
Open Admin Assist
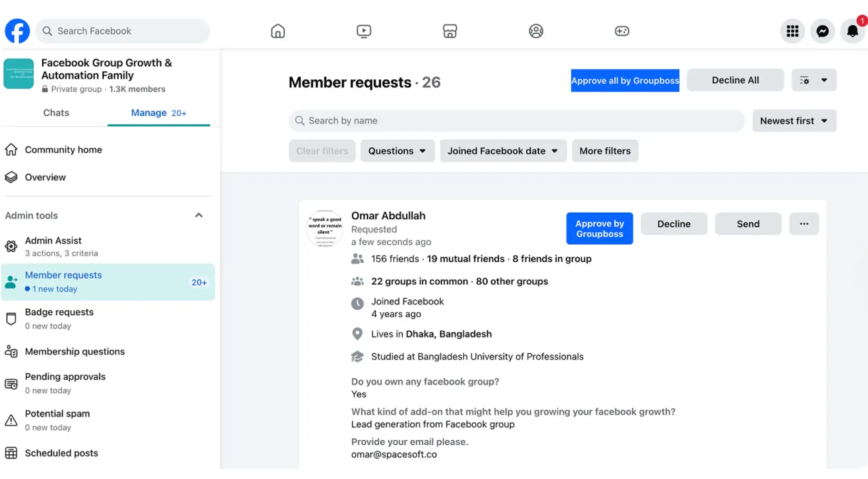pyautogui.click(x=107, y=246)
